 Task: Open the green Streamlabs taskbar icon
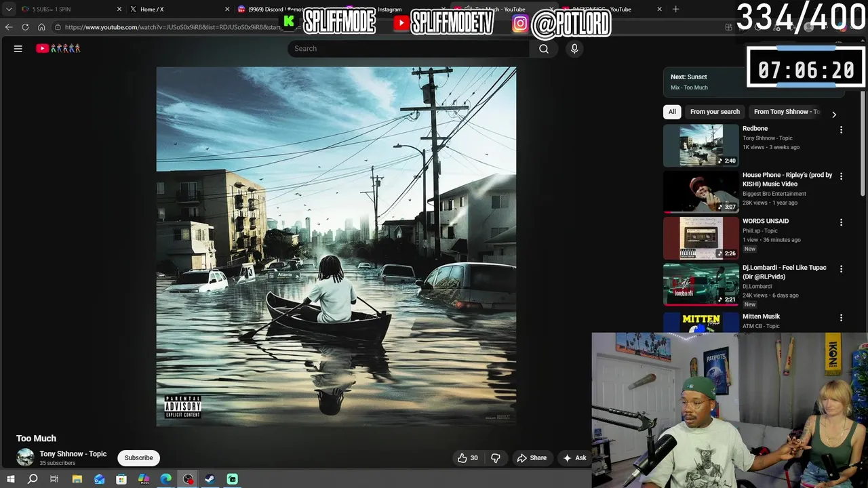[x=233, y=479]
